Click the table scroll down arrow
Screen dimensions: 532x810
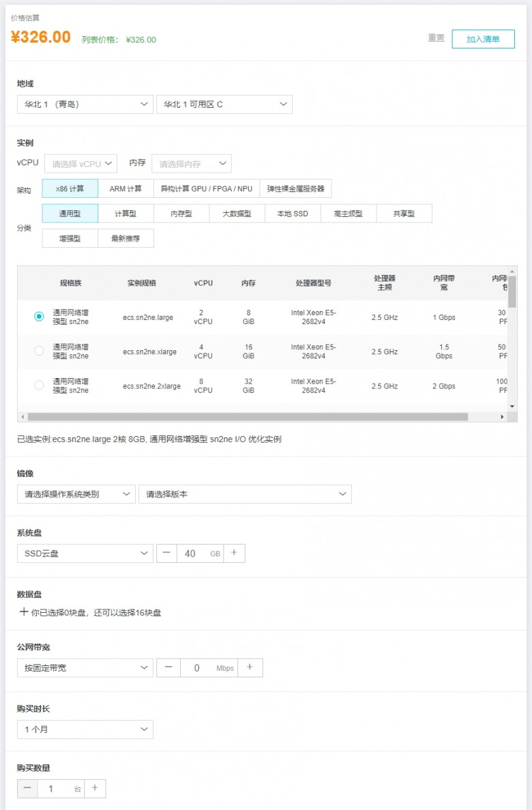(x=512, y=407)
